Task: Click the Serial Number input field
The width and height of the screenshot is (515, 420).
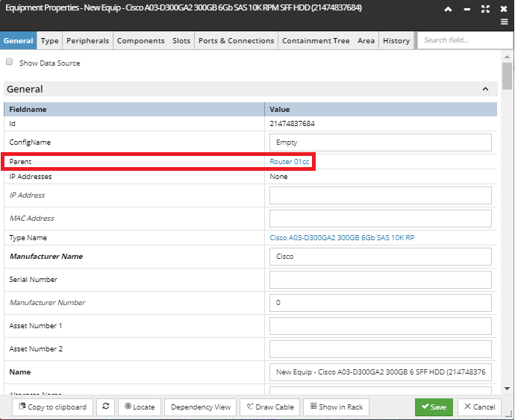Action: [x=381, y=280]
